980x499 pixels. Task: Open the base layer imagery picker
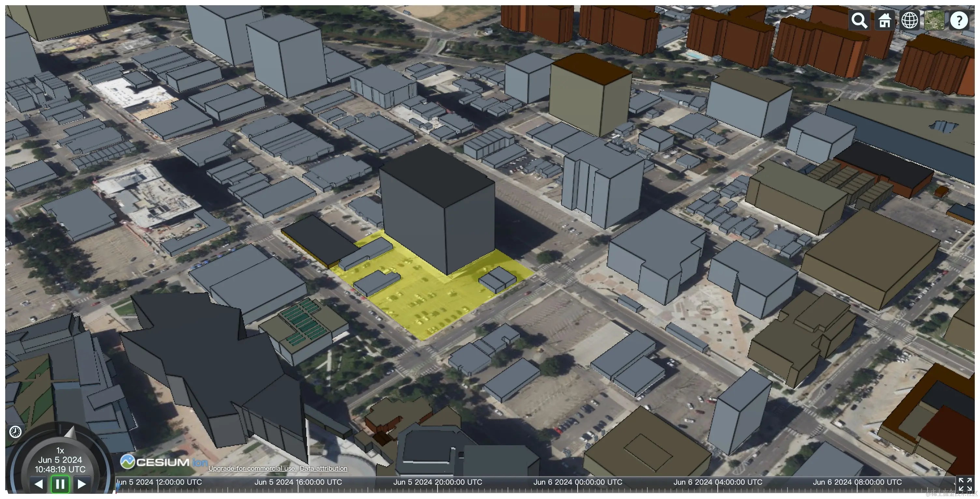coord(934,20)
